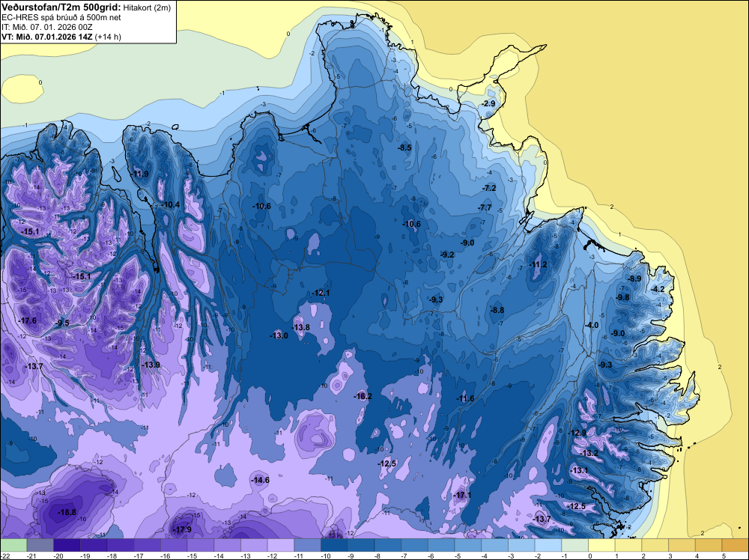
Task: Select the legend swatch labeled -8
Action: [388, 545]
